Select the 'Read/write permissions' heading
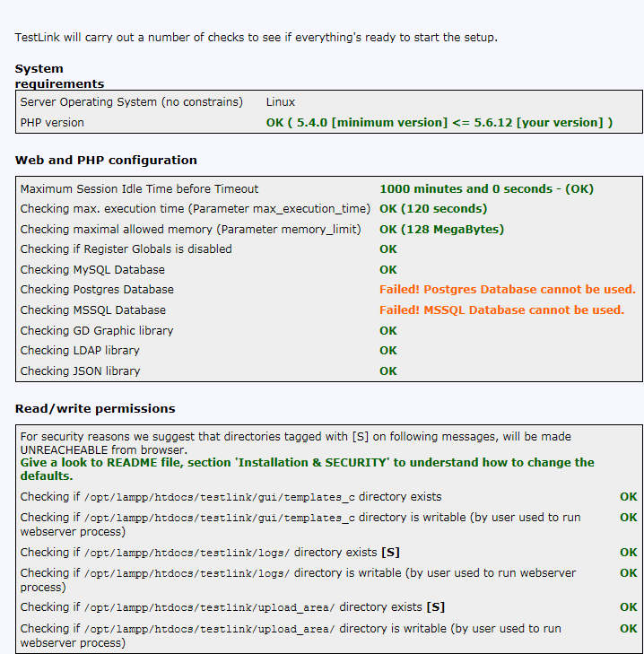This screenshot has height=654, width=644. coord(95,409)
